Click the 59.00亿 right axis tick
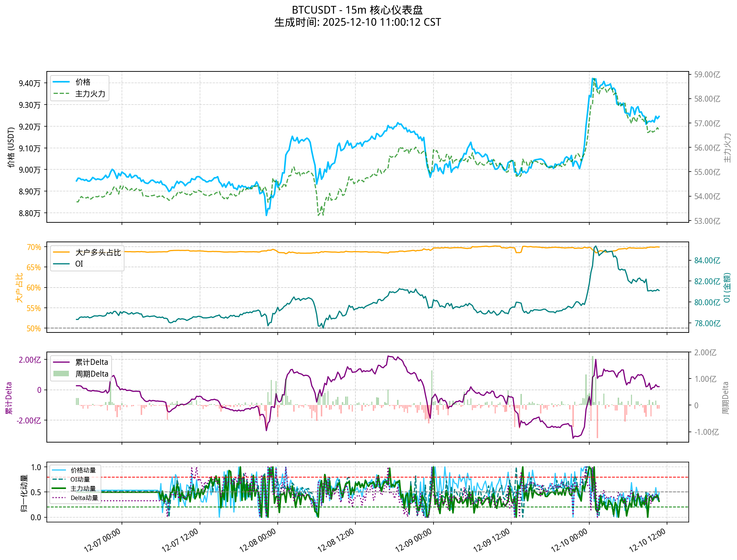The width and height of the screenshot is (737, 560). 707,75
